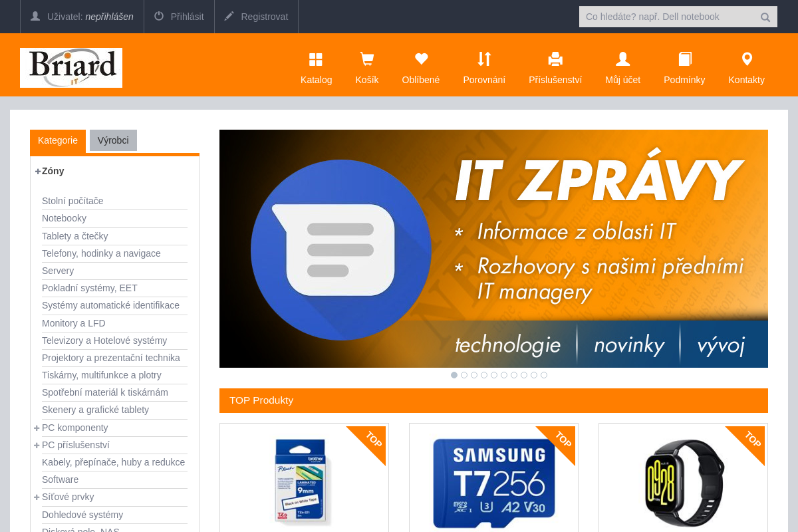Open Spotřební materiál k tiskárnám category
This screenshot has width=798, height=532.
point(105,392)
